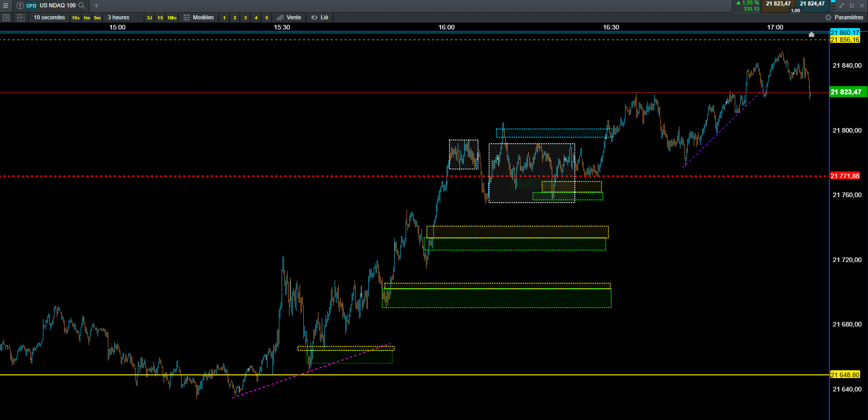
Task: Select the yellow 21 648,80 level label
Action: click(845, 375)
